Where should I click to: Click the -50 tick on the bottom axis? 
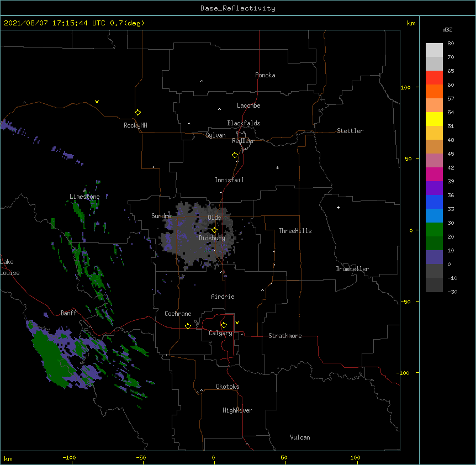141,458
